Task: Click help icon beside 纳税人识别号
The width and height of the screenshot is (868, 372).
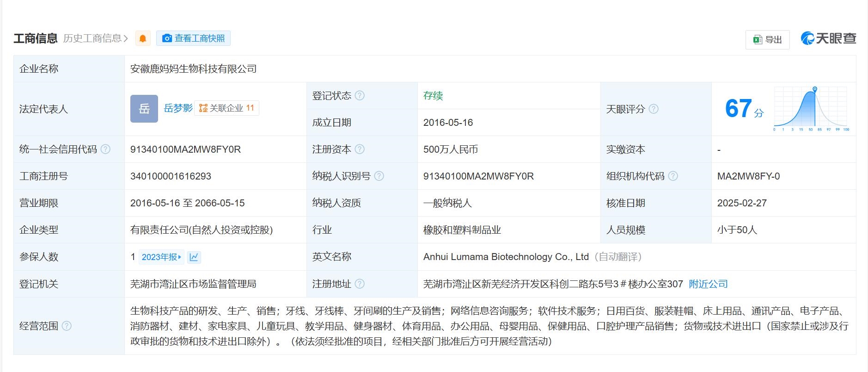Action: 379,176
